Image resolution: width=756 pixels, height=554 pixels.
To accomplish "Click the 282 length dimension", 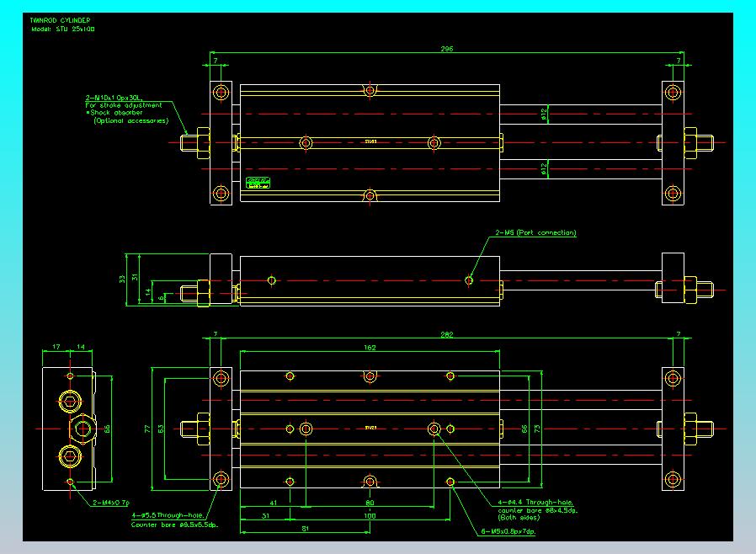I will (446, 334).
